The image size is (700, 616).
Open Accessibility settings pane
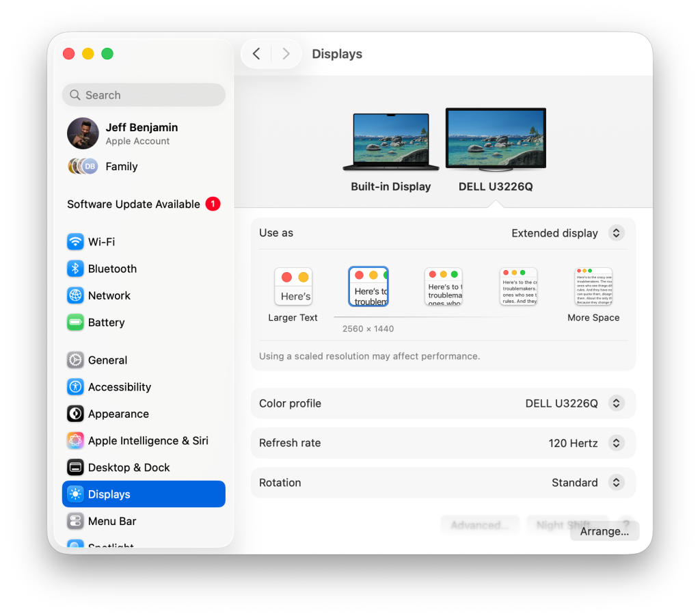pyautogui.click(x=144, y=386)
